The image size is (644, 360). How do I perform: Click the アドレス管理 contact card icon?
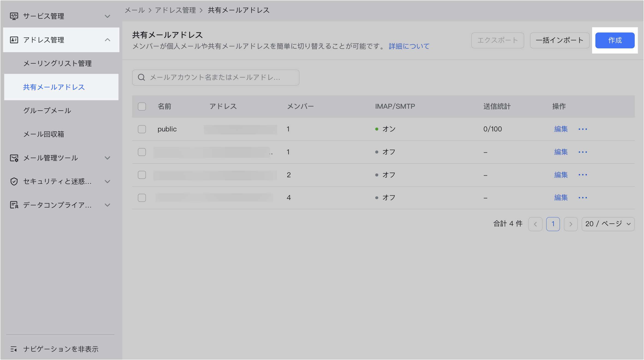14,40
